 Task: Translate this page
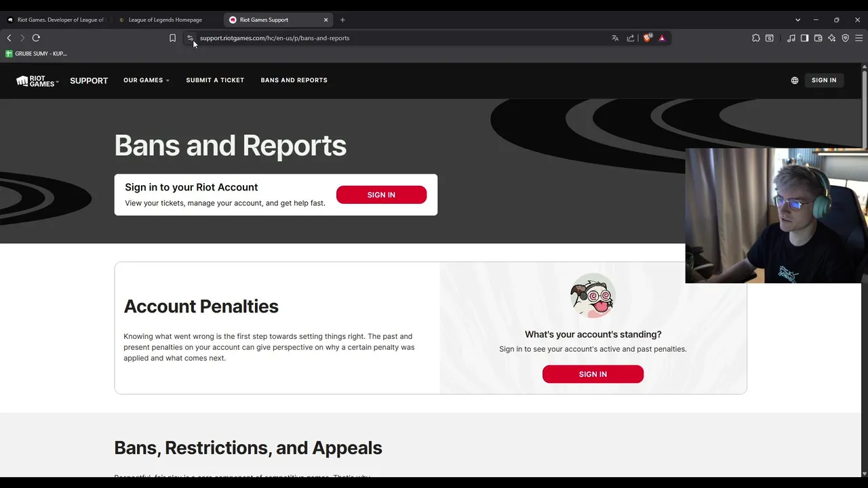tap(615, 38)
